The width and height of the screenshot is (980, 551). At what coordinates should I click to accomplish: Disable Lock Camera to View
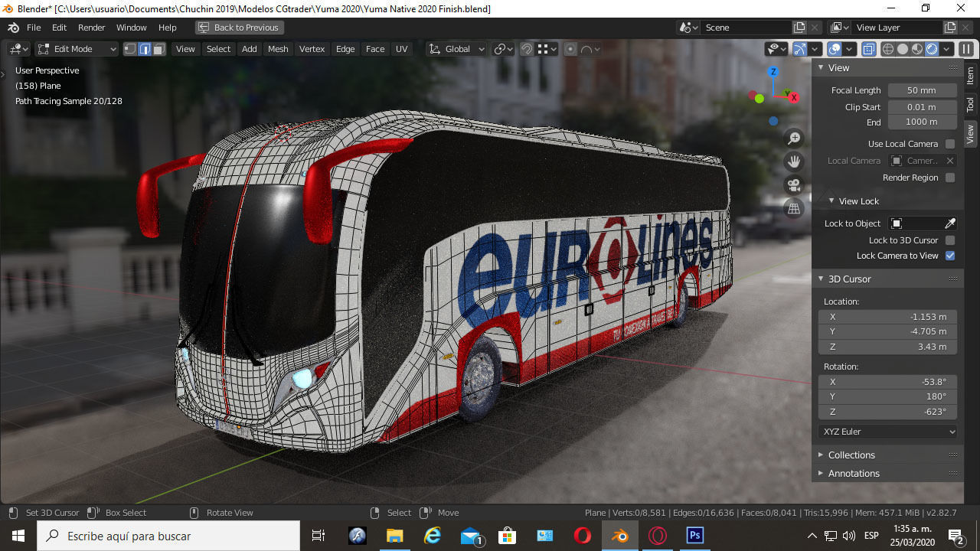tap(949, 255)
